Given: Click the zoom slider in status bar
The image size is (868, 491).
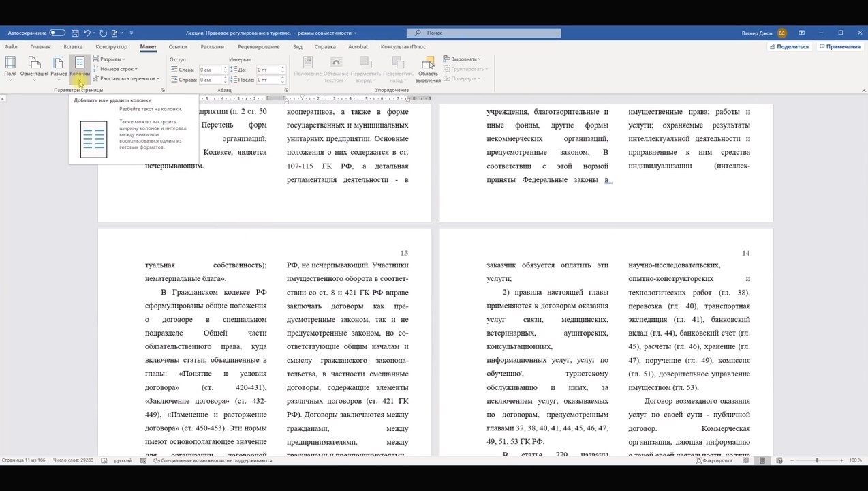Looking at the screenshot, I should pos(816,460).
